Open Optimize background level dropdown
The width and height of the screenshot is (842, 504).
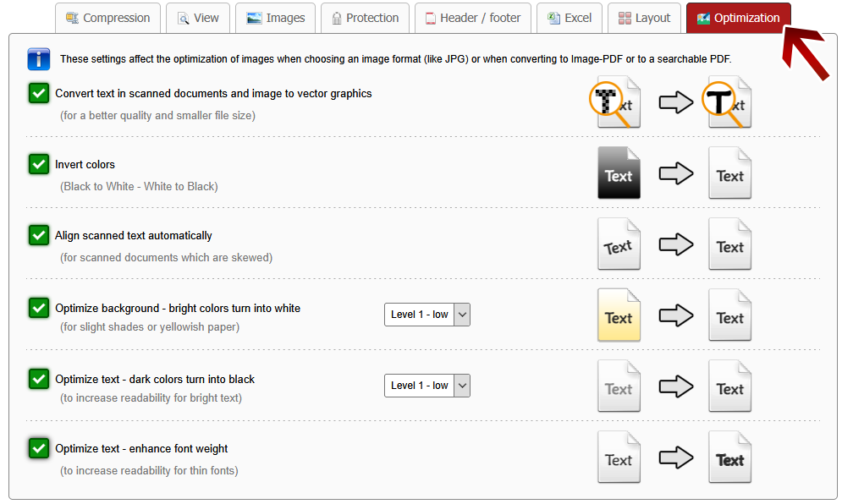point(427,315)
